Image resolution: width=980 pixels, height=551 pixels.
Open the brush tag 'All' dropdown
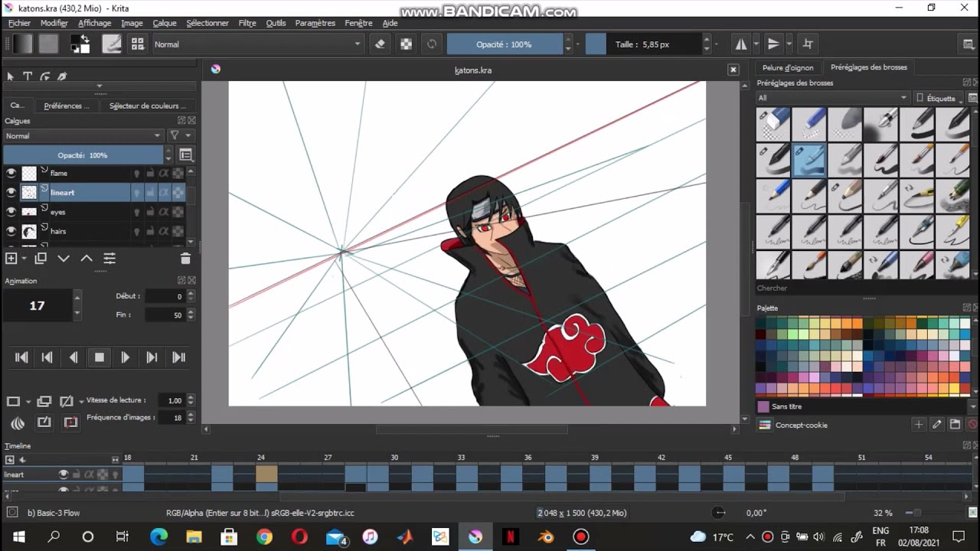(832, 98)
